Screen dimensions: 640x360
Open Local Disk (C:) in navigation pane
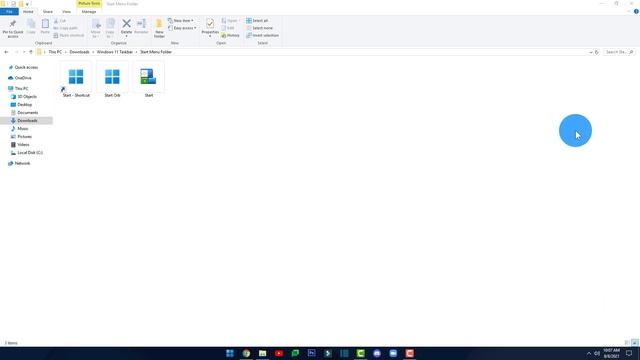(27, 153)
